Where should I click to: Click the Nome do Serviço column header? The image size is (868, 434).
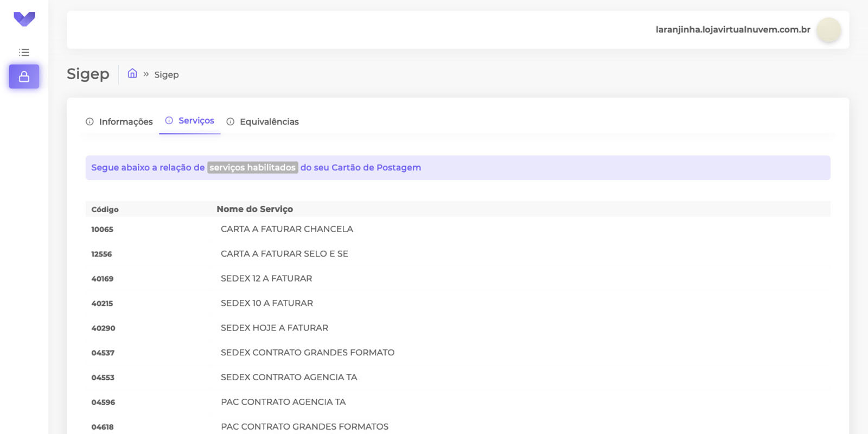254,209
